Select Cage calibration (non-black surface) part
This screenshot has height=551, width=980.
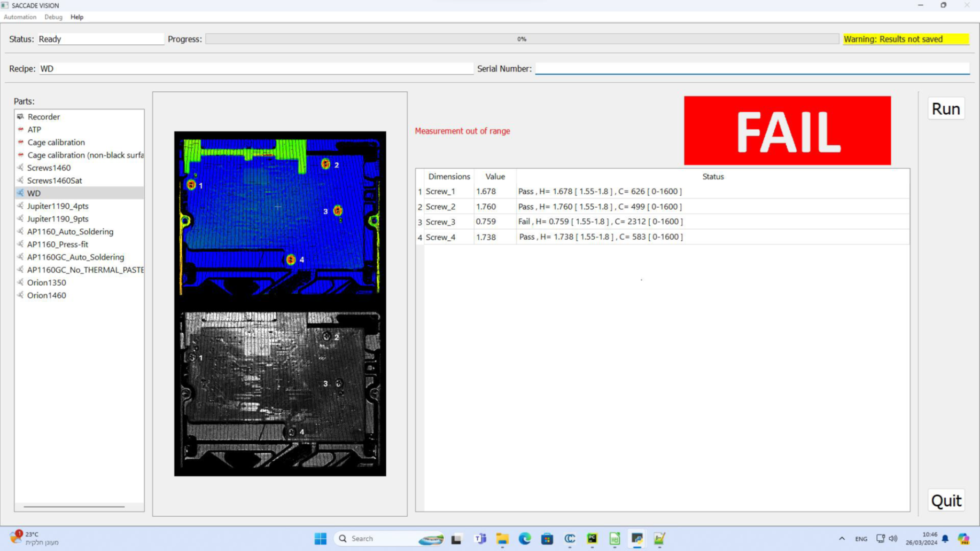coord(79,155)
